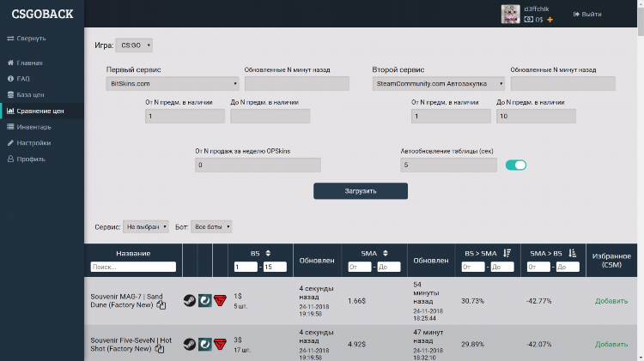Image resolution: width=644 pixels, height=361 pixels.
Task: Open Steam market icon for Souvenir MAG-7
Action: click(190, 301)
